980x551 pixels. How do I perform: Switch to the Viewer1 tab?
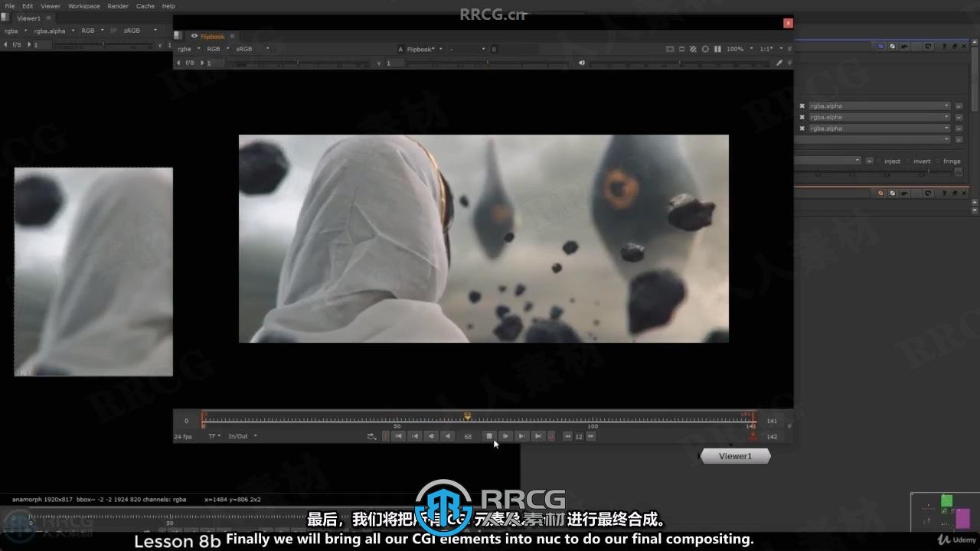coord(28,18)
